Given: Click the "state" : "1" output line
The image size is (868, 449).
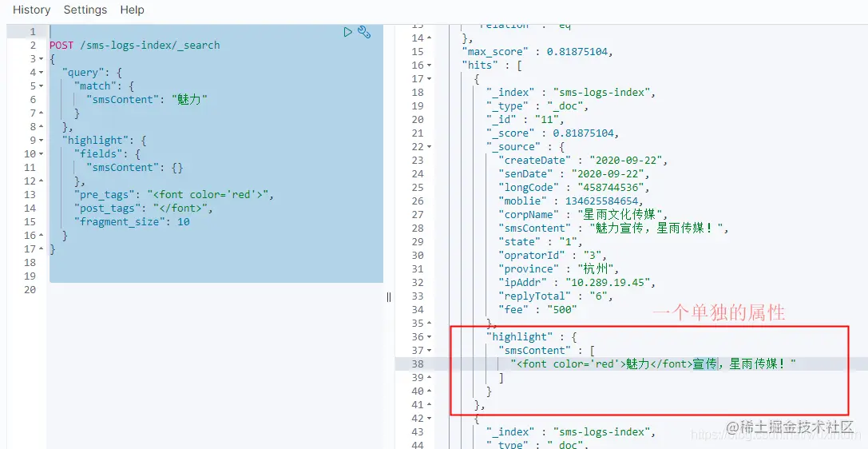Looking at the screenshot, I should click(x=541, y=242).
